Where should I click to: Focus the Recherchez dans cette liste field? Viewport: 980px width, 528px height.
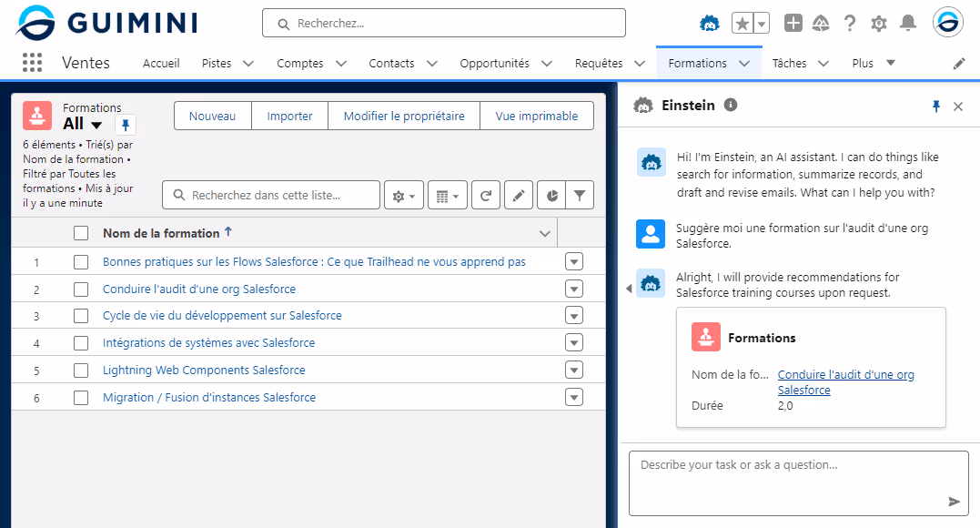tap(270, 195)
